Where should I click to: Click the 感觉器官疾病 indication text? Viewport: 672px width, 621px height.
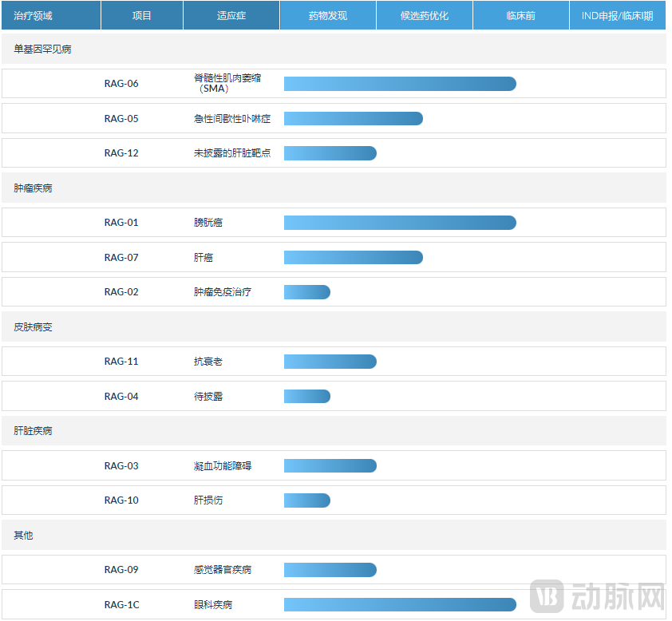pos(223,570)
